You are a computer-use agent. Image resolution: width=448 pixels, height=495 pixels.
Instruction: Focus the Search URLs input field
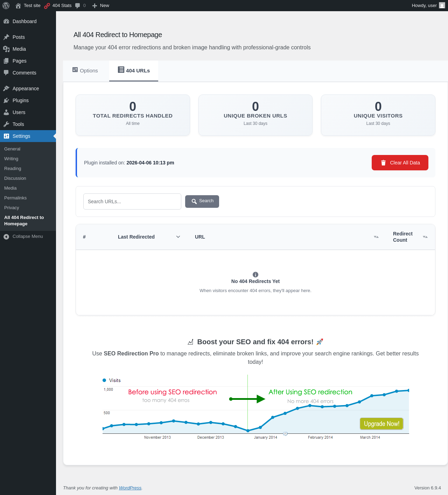pos(132,201)
